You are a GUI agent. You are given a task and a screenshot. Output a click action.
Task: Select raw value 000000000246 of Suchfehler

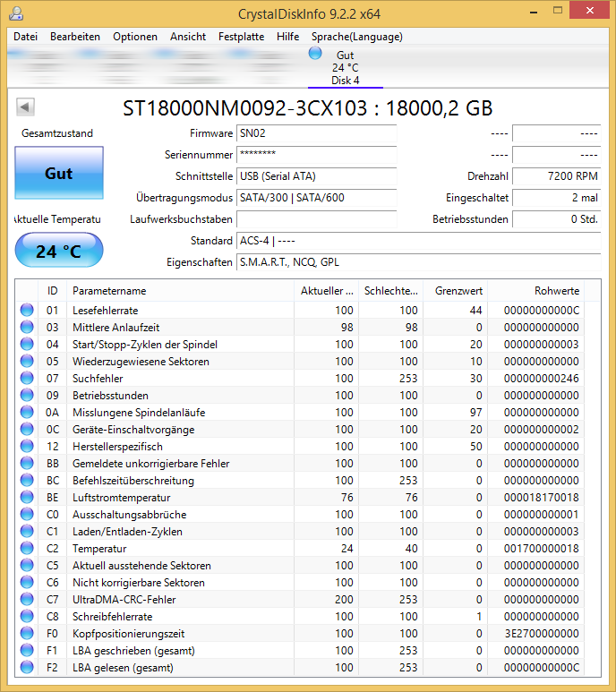[542, 378]
